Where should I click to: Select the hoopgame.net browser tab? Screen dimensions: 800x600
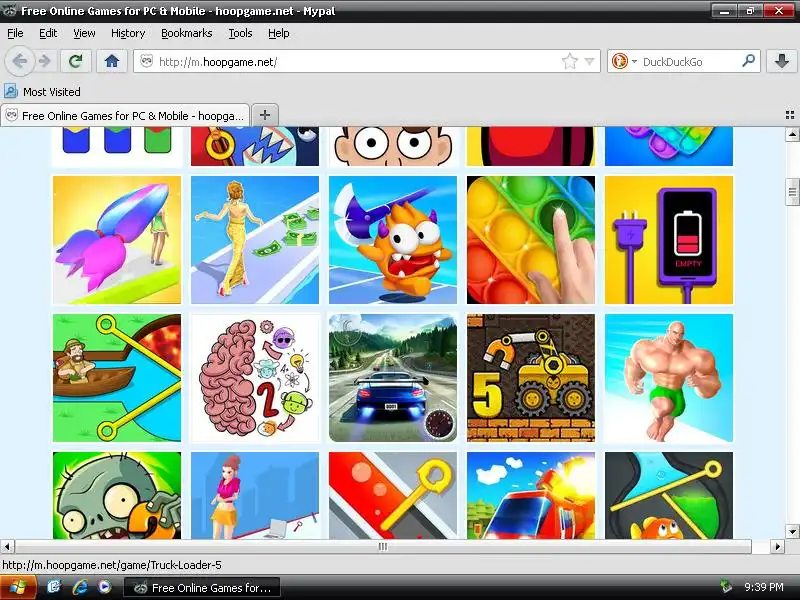(125, 115)
